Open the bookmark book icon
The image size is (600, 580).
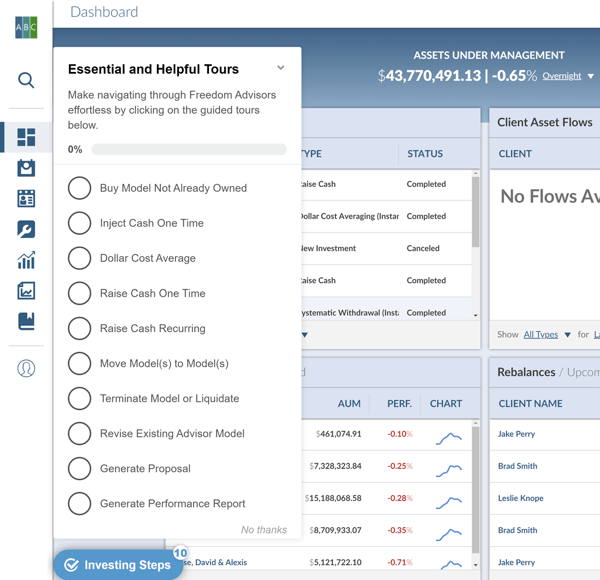pyautogui.click(x=26, y=321)
